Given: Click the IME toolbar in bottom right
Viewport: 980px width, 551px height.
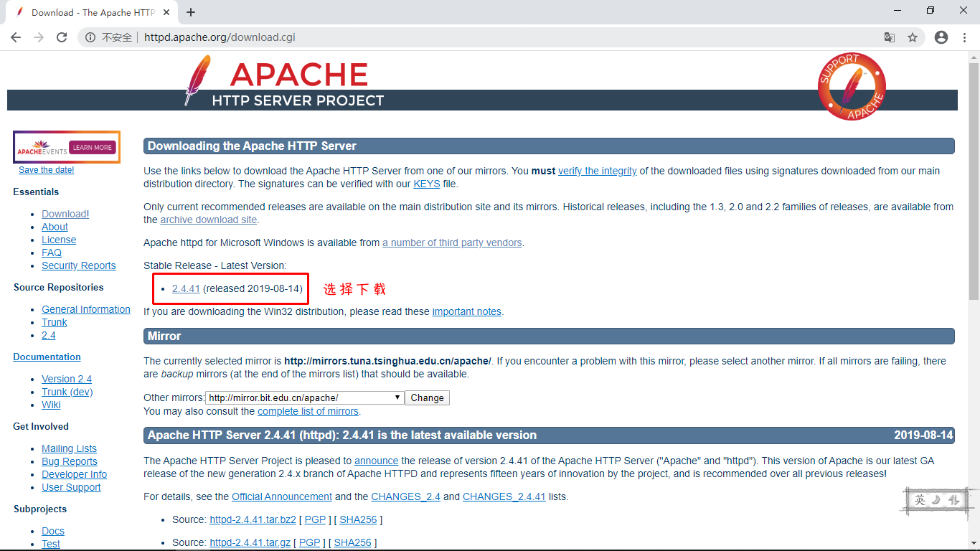Looking at the screenshot, I should [x=938, y=500].
